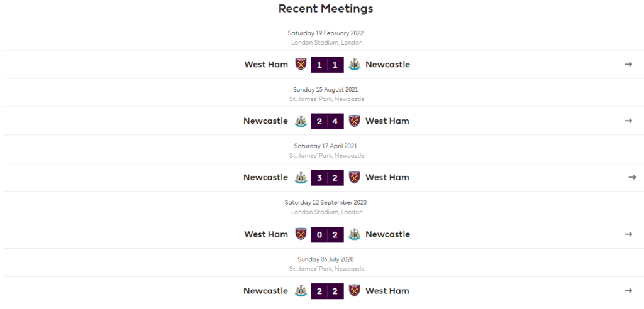Click Newcastle name in 17 April 2021 match
Viewport: 644px width, 309px height.
(266, 178)
